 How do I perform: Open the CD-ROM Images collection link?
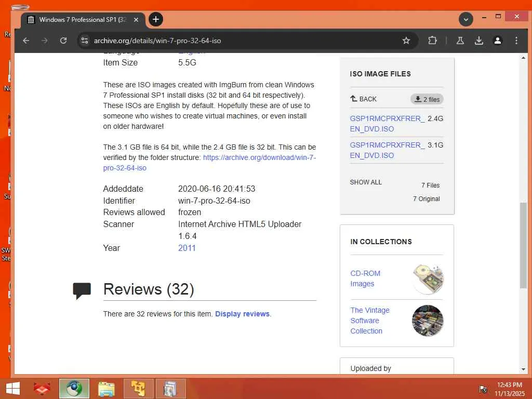click(365, 278)
